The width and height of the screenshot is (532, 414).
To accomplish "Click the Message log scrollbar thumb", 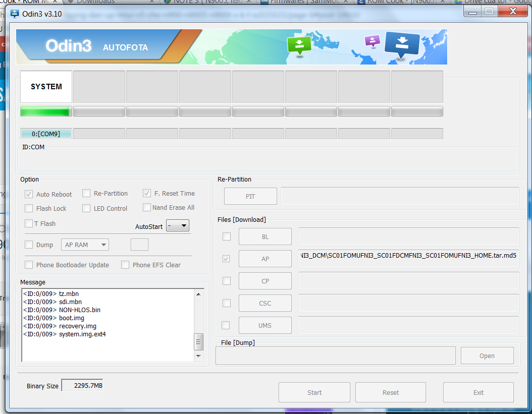I will coord(198,342).
